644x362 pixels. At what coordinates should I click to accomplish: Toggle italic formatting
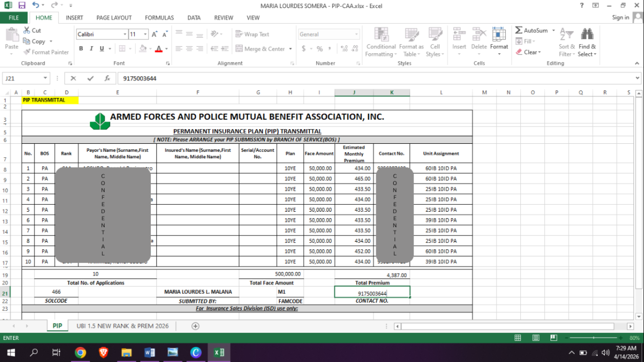pyautogui.click(x=91, y=49)
